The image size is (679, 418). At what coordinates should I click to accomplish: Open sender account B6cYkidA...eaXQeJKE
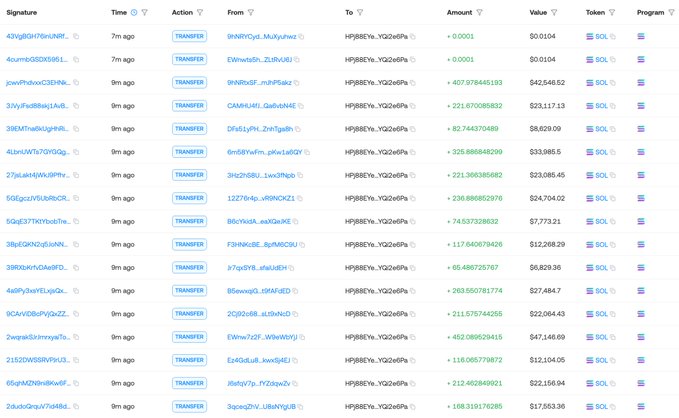pyautogui.click(x=259, y=221)
